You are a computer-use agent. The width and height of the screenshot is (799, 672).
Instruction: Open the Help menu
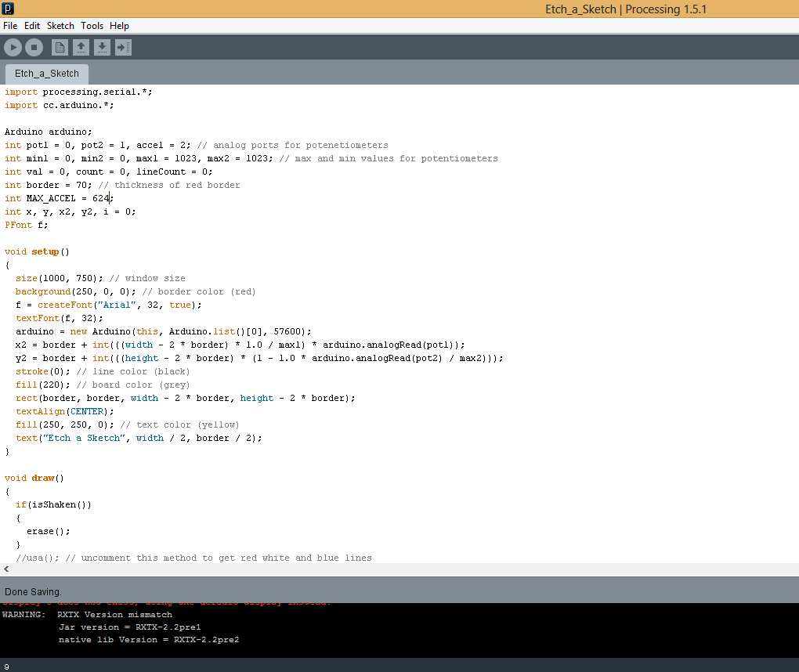point(119,26)
